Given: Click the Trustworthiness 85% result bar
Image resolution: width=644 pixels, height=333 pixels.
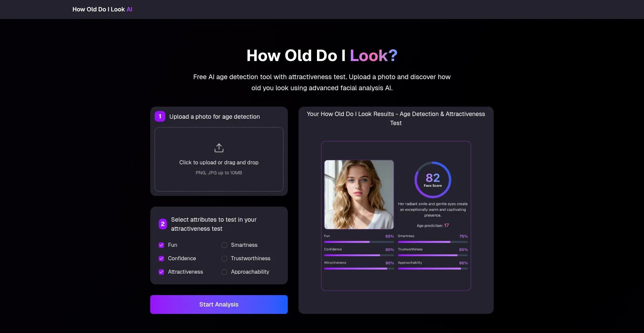Looking at the screenshot, I should point(433,255).
